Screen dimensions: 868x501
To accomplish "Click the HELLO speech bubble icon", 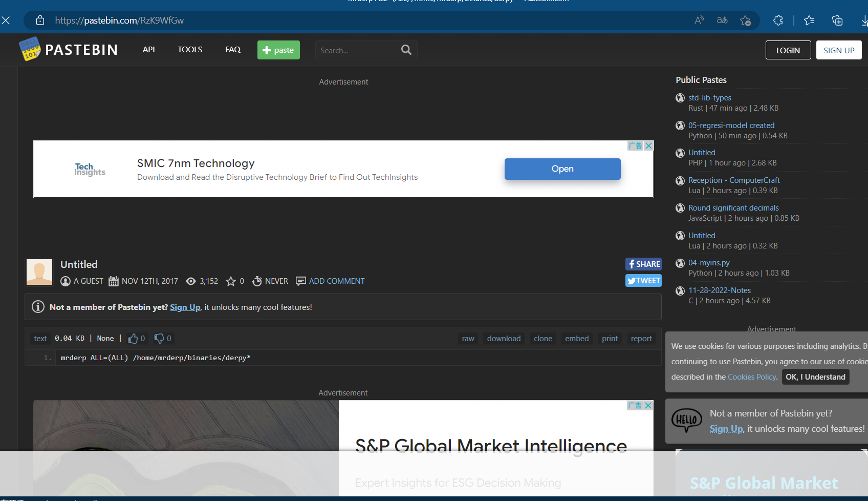I will (687, 421).
